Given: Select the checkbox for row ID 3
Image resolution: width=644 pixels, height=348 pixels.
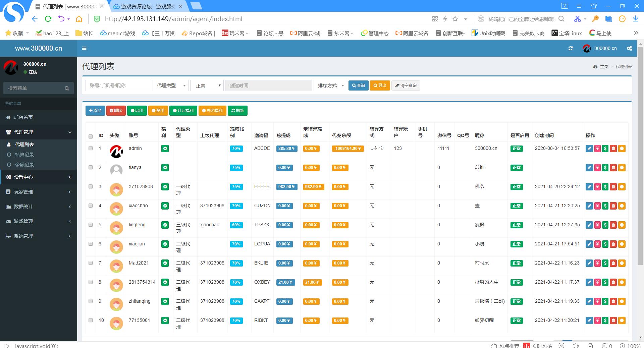Looking at the screenshot, I should click(x=91, y=186).
